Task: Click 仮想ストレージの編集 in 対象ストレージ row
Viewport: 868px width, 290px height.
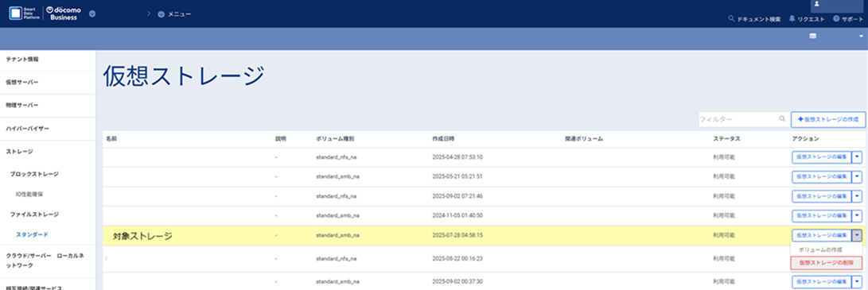Action: point(822,235)
